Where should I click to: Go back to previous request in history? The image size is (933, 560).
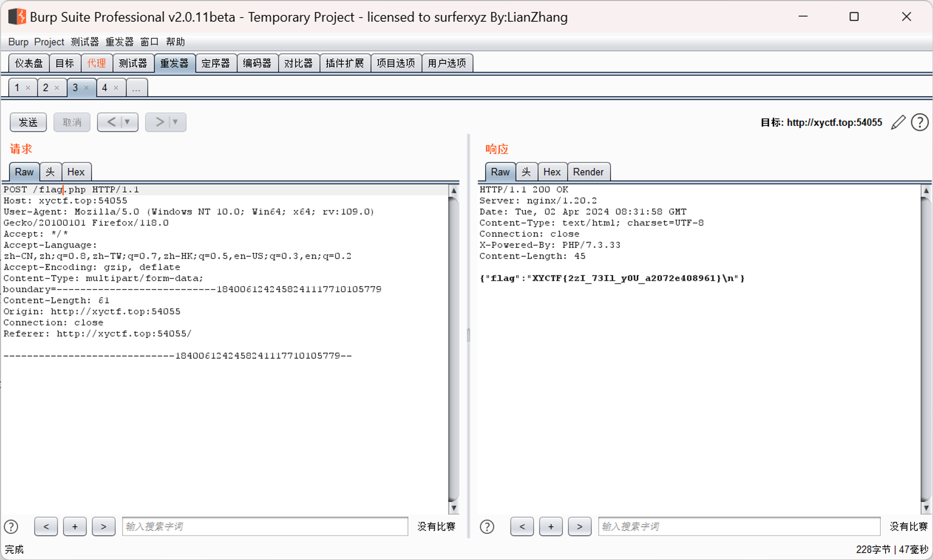click(111, 122)
